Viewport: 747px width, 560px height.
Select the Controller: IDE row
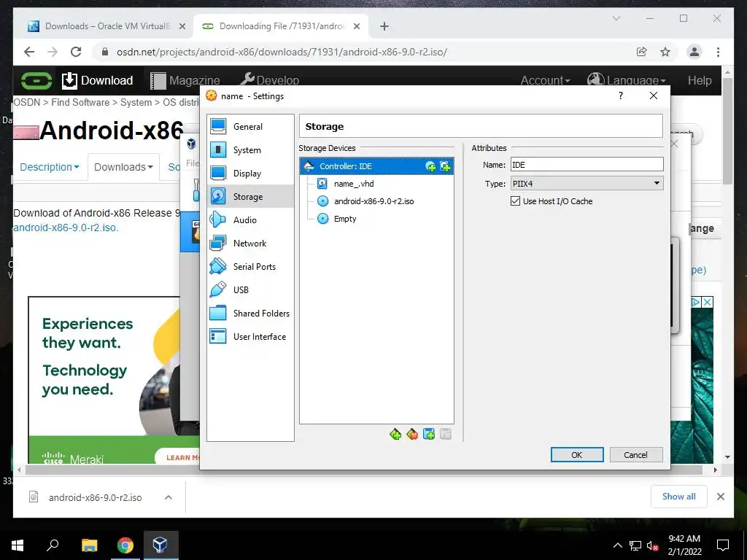pos(376,166)
